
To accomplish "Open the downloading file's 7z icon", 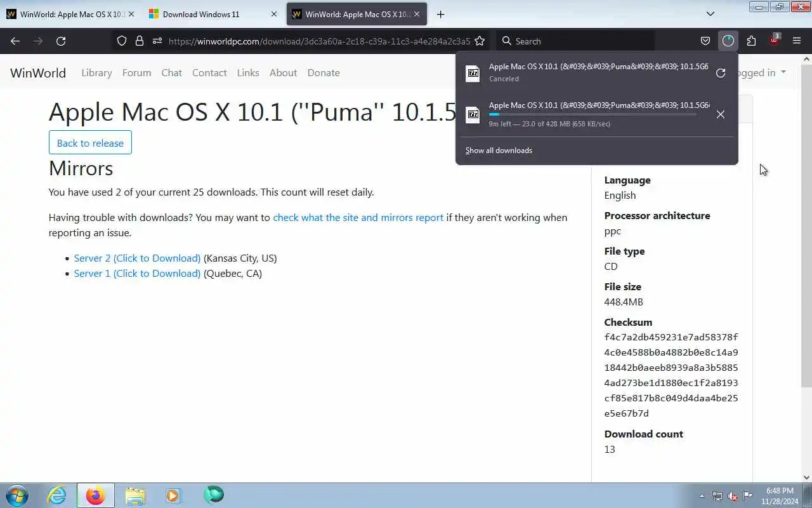I will point(473,114).
